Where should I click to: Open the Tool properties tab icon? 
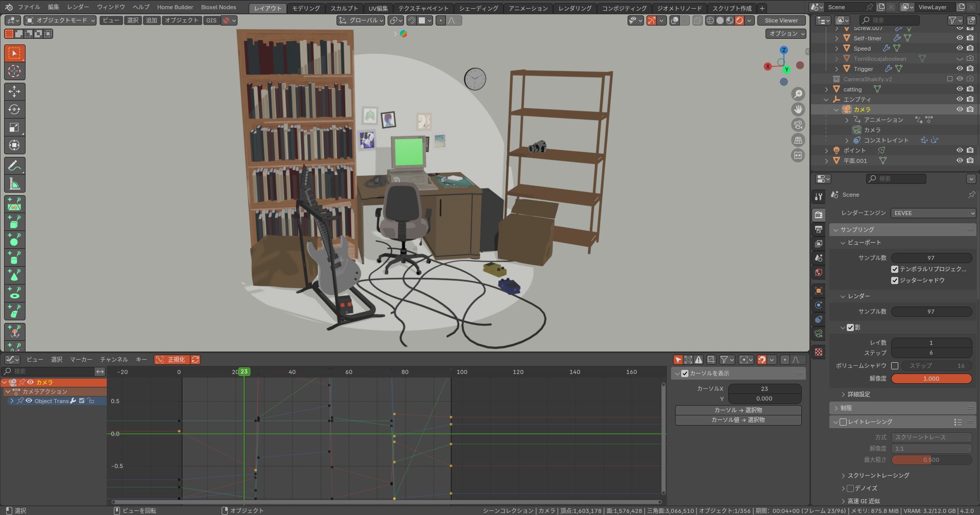pyautogui.click(x=819, y=196)
